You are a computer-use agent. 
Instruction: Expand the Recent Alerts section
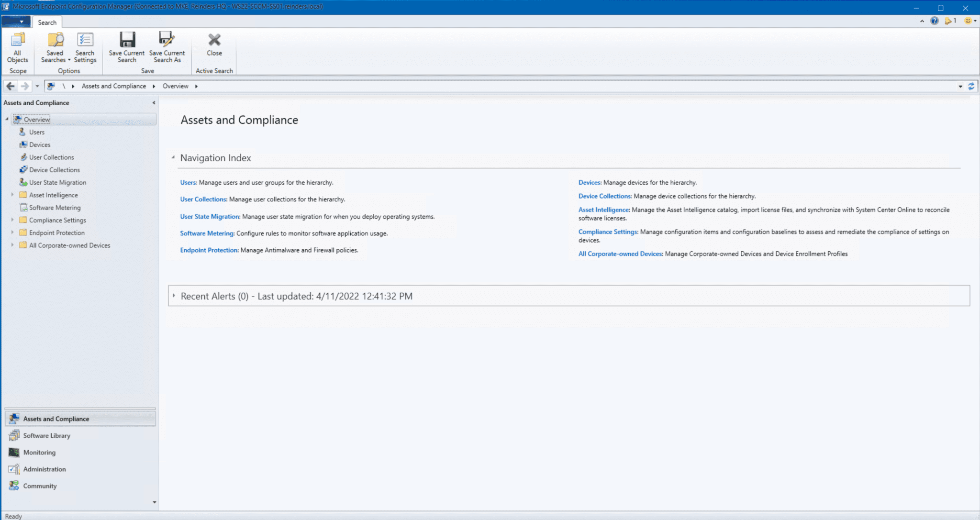pyautogui.click(x=174, y=296)
